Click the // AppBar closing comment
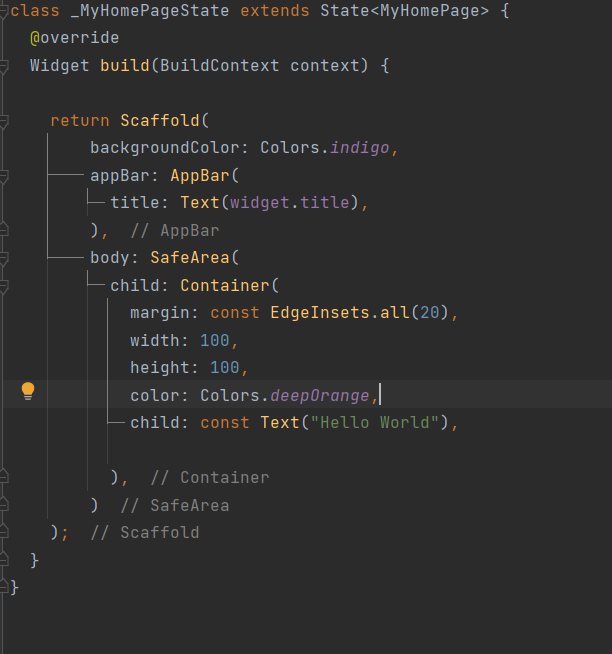The image size is (612, 654). (175, 231)
